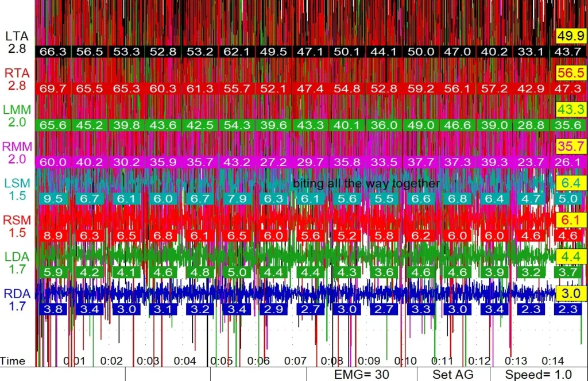Click the LDA reading 5.9

[53, 272]
